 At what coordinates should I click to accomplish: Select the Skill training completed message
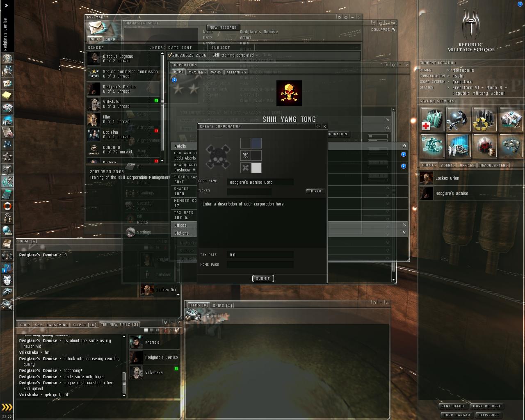tap(264, 55)
